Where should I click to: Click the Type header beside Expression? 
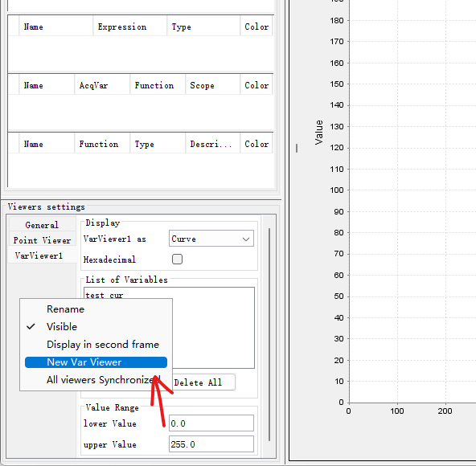203,27
